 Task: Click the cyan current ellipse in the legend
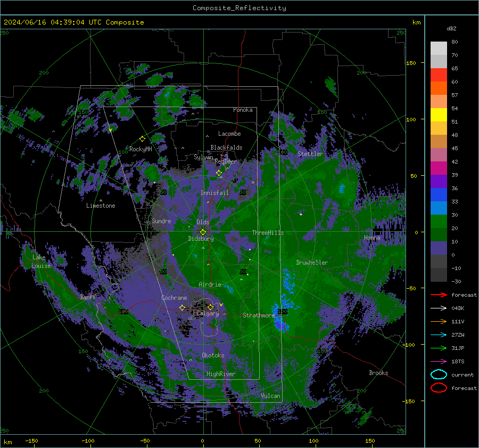coord(439,374)
